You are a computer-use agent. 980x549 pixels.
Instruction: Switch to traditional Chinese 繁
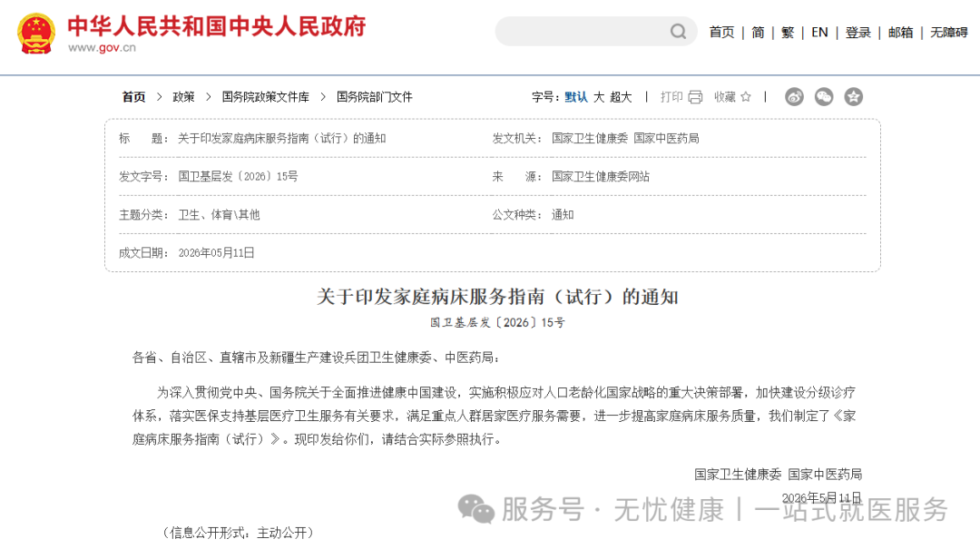pyautogui.click(x=788, y=33)
